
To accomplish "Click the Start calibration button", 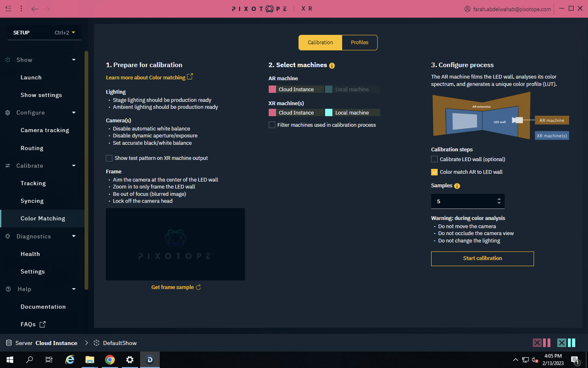I will [482, 258].
